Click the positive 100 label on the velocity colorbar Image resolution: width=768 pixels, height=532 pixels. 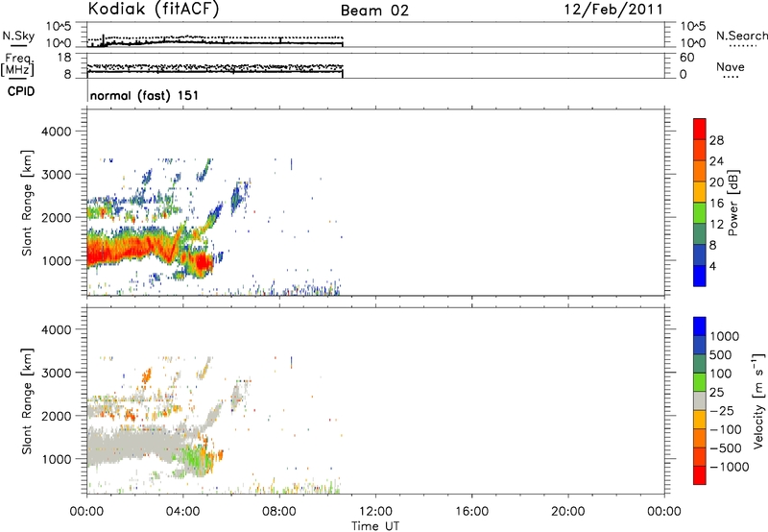point(721,374)
